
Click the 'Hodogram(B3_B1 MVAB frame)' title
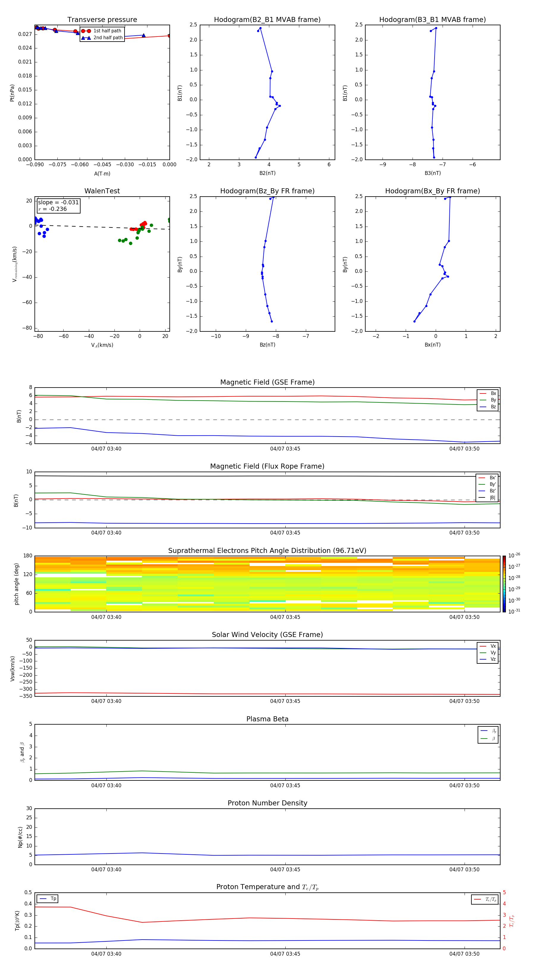tap(432, 20)
